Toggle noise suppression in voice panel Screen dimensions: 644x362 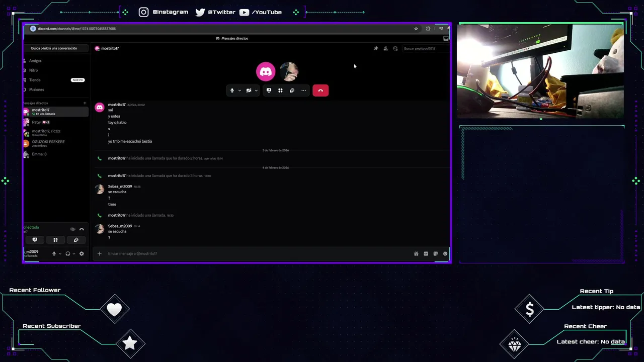click(x=73, y=229)
